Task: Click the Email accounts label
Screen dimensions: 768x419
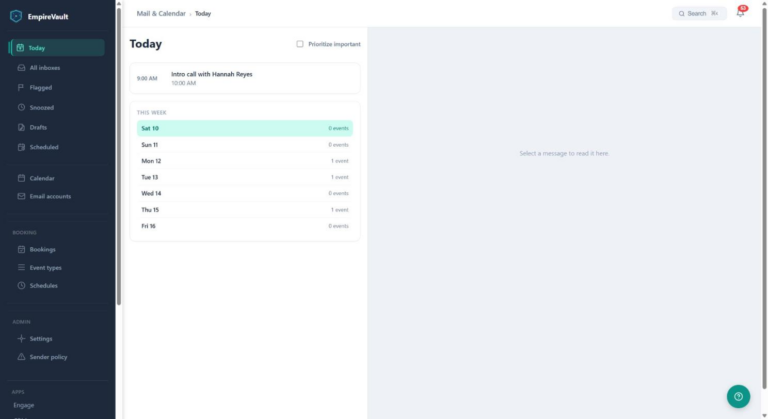Action: [50, 197]
